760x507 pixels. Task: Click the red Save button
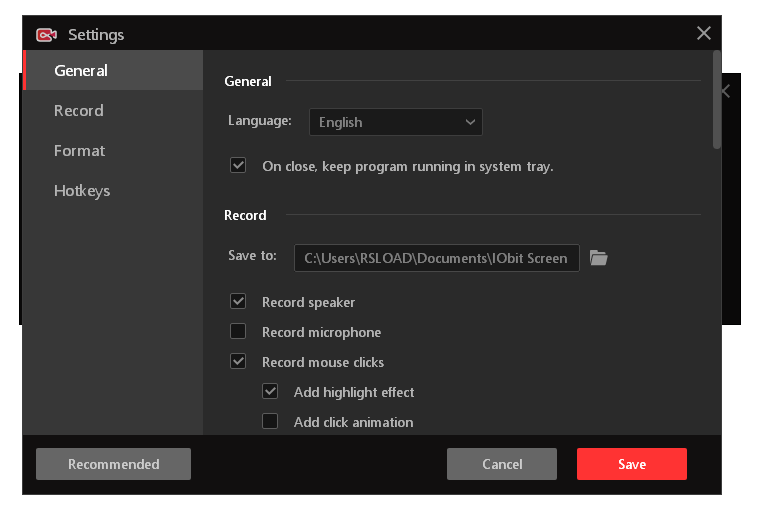(631, 464)
